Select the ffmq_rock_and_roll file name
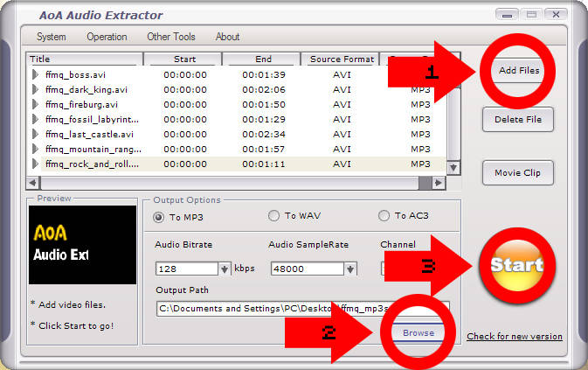 coord(92,164)
